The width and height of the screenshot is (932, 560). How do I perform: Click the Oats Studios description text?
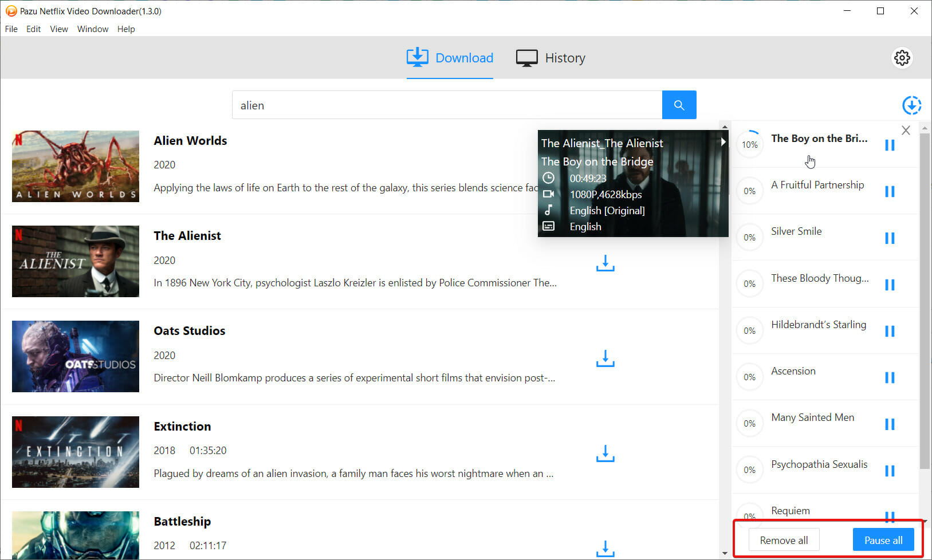[x=354, y=378]
